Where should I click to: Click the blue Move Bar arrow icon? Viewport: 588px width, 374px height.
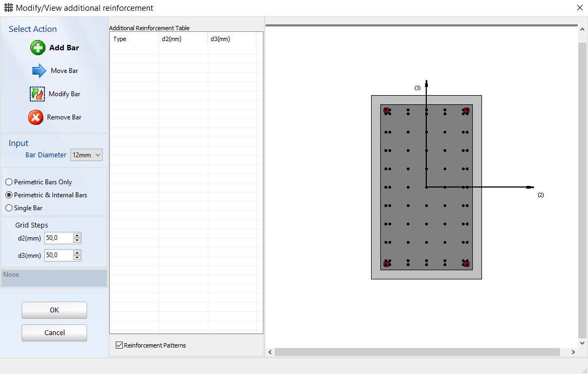click(x=39, y=71)
